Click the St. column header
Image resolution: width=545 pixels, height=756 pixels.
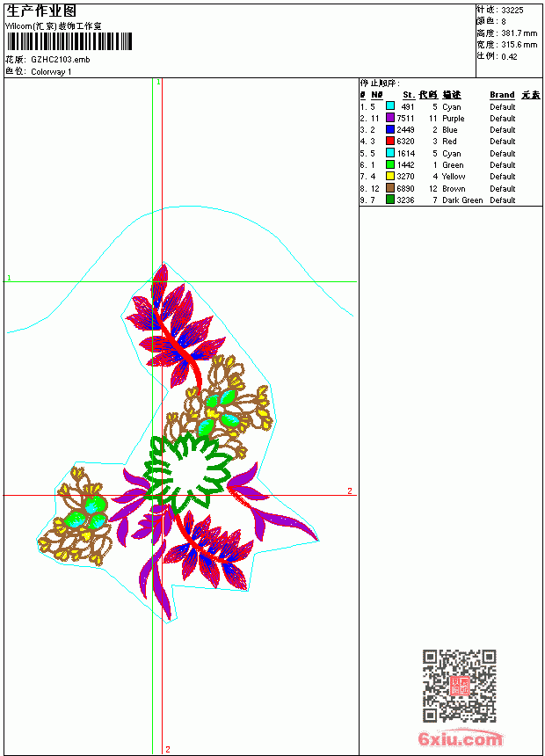pyautogui.click(x=409, y=95)
